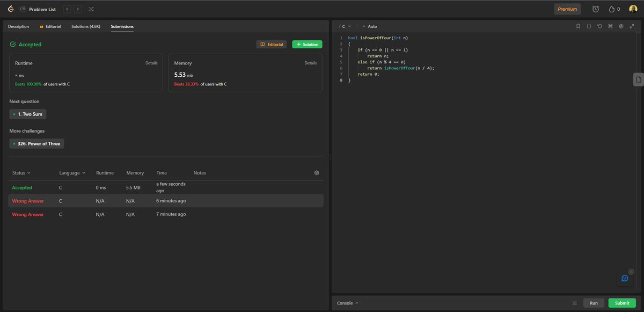Start the session timer clock icon
Image resolution: width=644 pixels, height=312 pixels.
[x=595, y=9]
